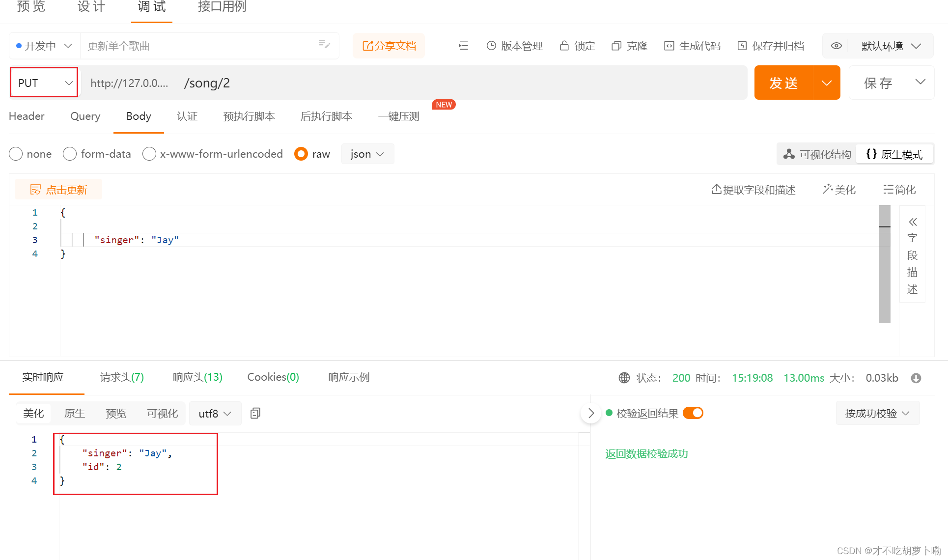Click the request body editor scrollbar
948x560 pixels.
[884, 265]
